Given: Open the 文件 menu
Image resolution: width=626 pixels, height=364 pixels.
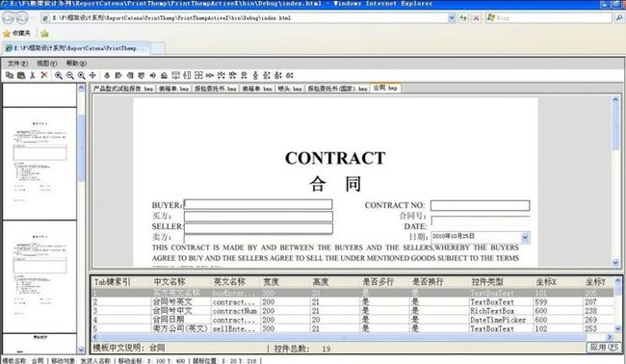Looking at the screenshot, I should click(17, 63).
